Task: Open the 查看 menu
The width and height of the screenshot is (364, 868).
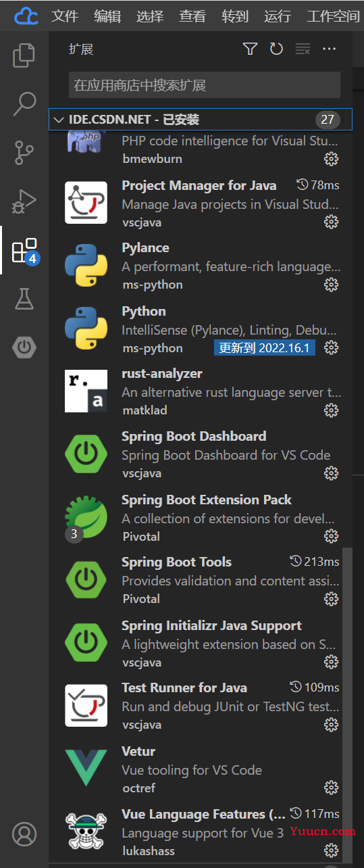Action: (192, 16)
